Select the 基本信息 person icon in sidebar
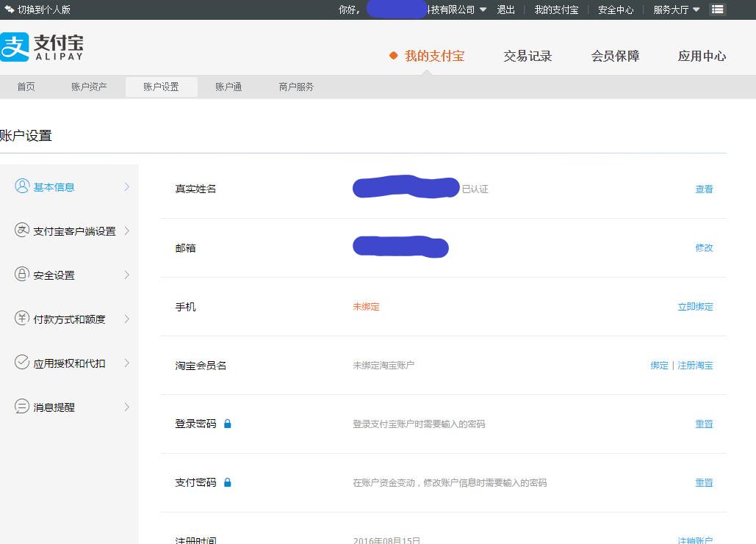The width and height of the screenshot is (756, 544). 22,186
